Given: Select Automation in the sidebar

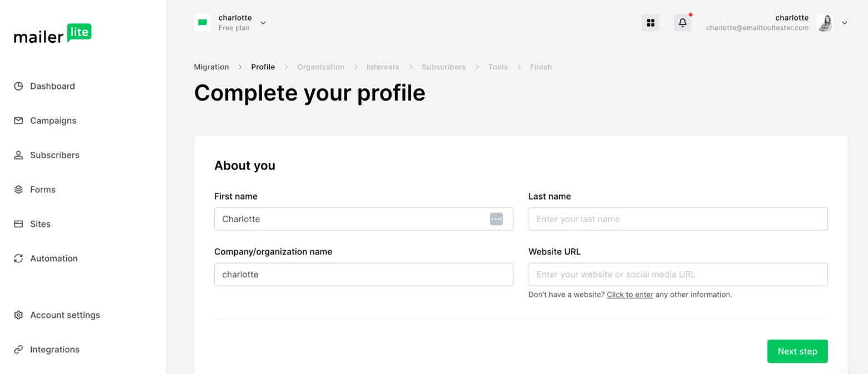Looking at the screenshot, I should pos(53,258).
